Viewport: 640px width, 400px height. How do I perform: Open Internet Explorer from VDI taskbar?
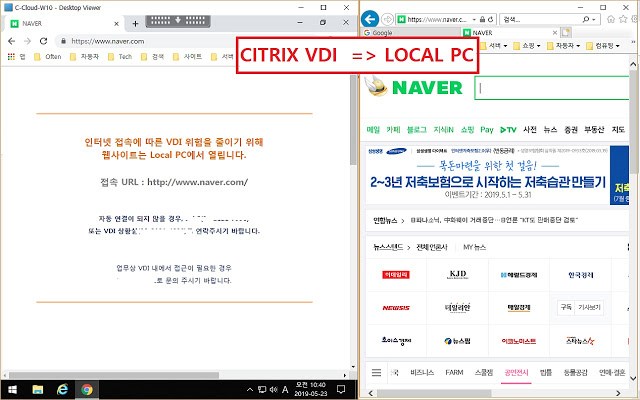62,390
